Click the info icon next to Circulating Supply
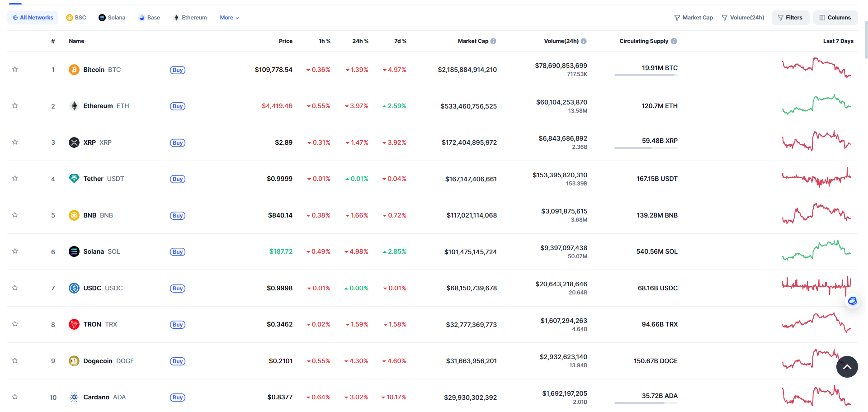868x412 pixels. click(x=674, y=41)
